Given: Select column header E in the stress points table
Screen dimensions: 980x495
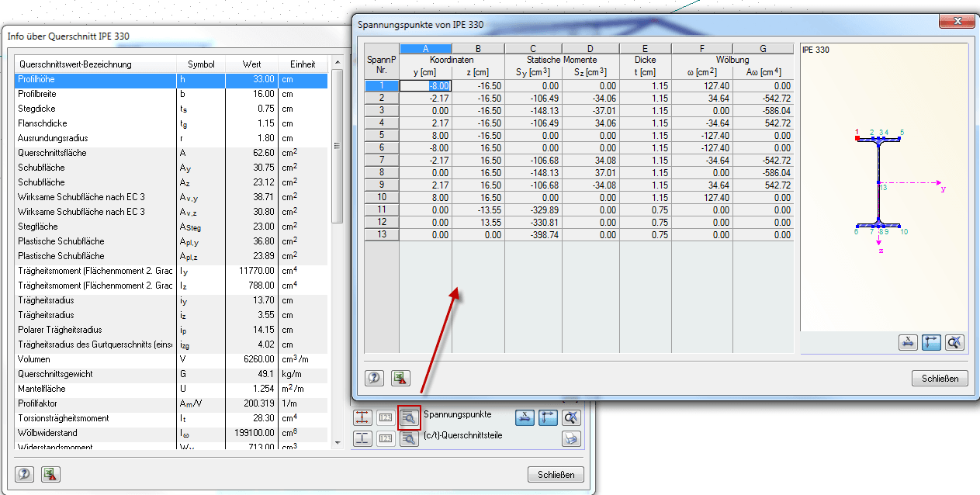Looking at the screenshot, I should tap(646, 49).
